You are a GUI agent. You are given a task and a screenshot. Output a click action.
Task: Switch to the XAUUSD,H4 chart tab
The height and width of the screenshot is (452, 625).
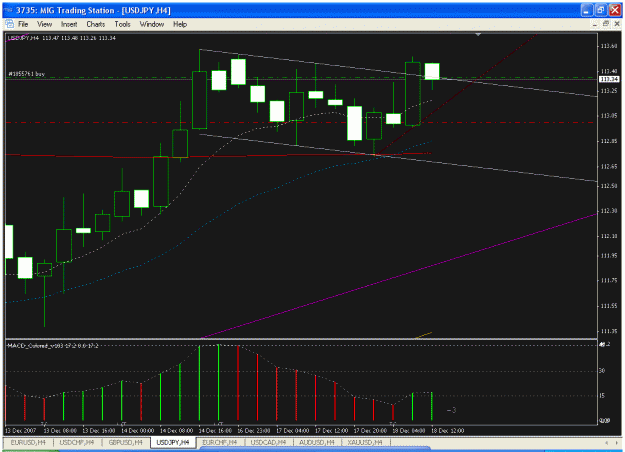click(365, 442)
